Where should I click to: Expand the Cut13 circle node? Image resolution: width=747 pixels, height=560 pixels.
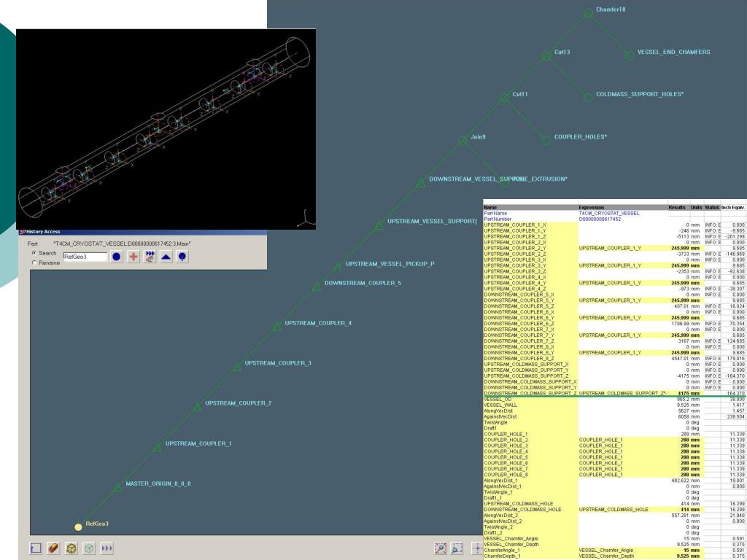click(546, 55)
